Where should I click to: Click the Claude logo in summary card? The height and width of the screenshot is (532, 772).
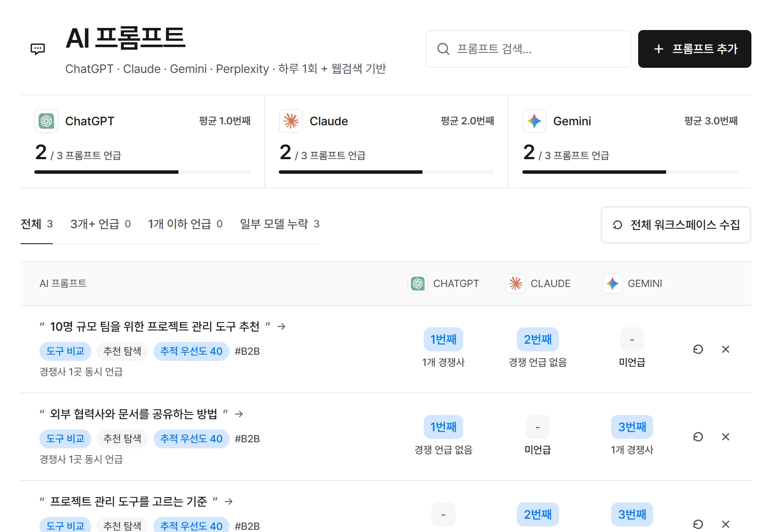(x=291, y=121)
